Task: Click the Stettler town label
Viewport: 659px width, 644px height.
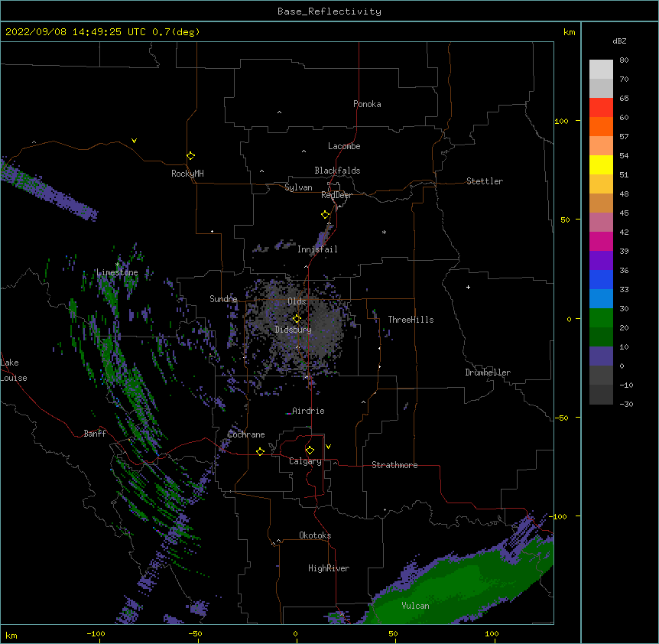Action: pyautogui.click(x=485, y=181)
